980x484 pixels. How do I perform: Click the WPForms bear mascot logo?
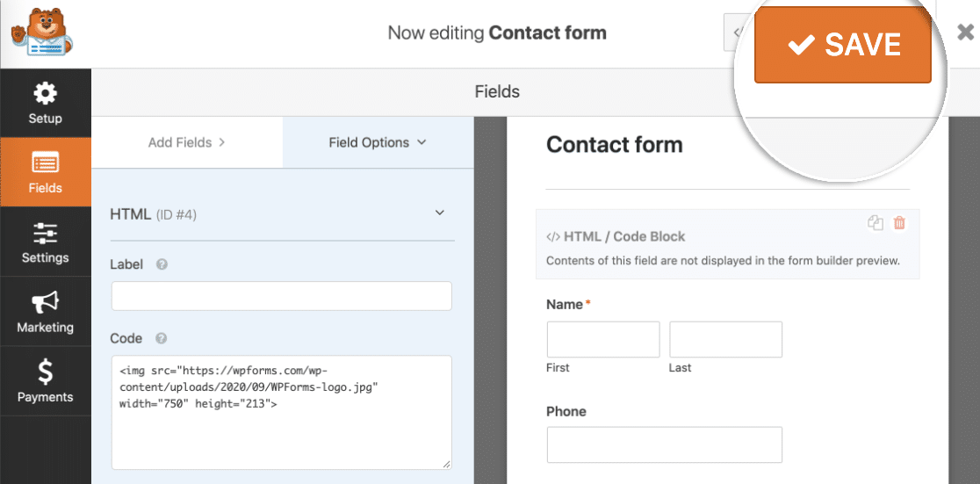(42, 32)
